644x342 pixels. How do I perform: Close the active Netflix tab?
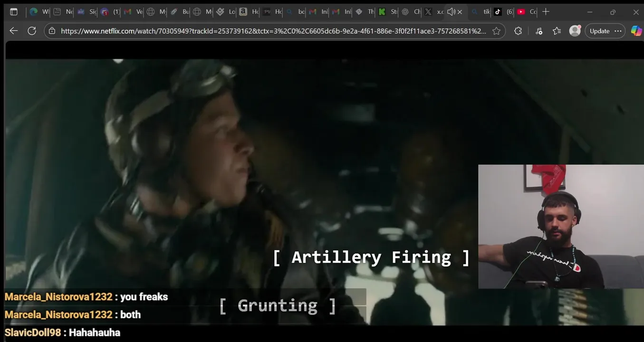460,12
